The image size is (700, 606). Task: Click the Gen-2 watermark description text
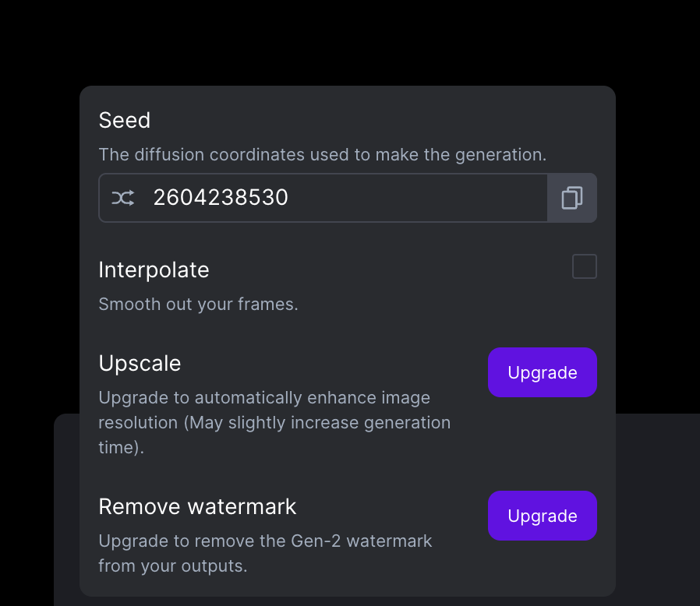click(x=265, y=553)
